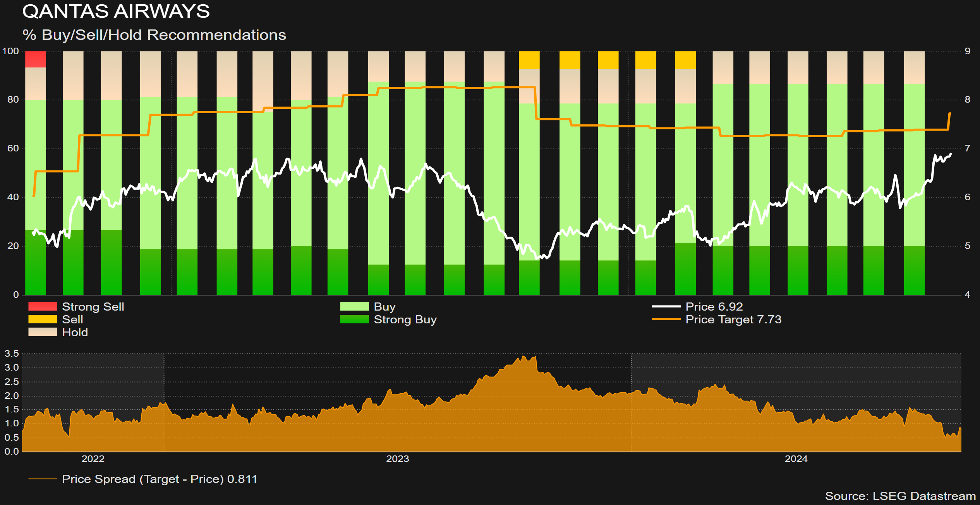Viewport: 980px width, 505px height.
Task: Click the 2022 x-axis year label
Action: 93,459
